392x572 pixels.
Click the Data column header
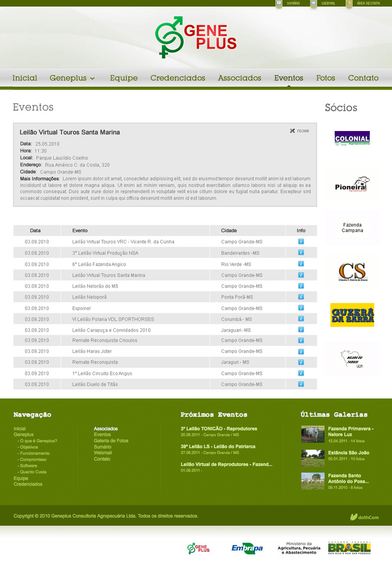coord(35,231)
